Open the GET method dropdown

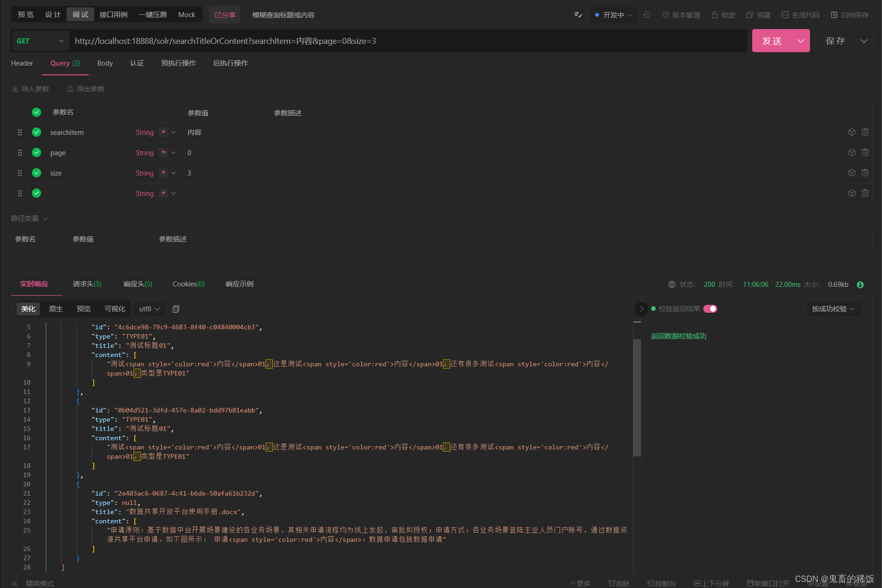coord(40,41)
